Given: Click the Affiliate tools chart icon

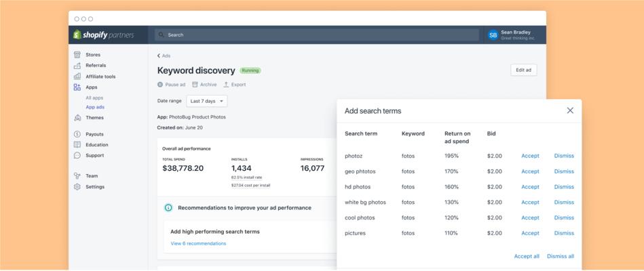Looking at the screenshot, I should point(77,77).
